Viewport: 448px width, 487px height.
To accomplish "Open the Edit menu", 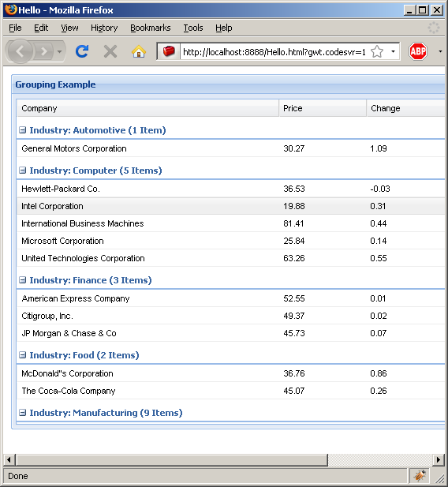I will (41, 28).
